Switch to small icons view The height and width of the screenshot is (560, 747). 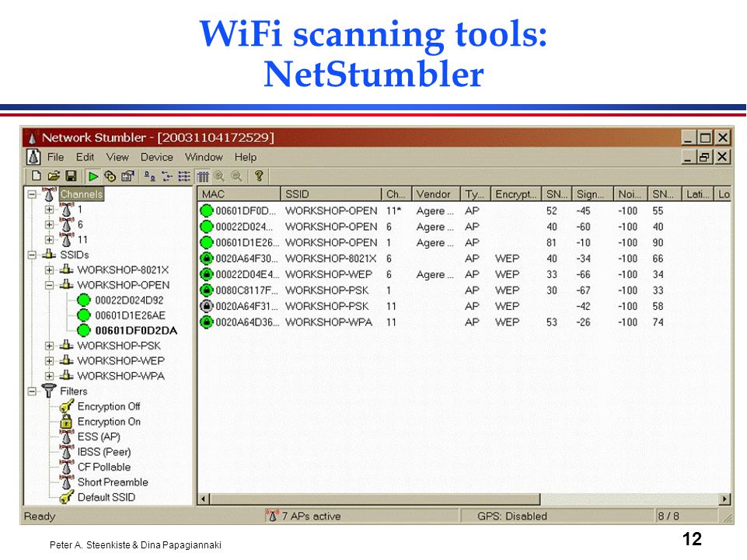click(167, 176)
